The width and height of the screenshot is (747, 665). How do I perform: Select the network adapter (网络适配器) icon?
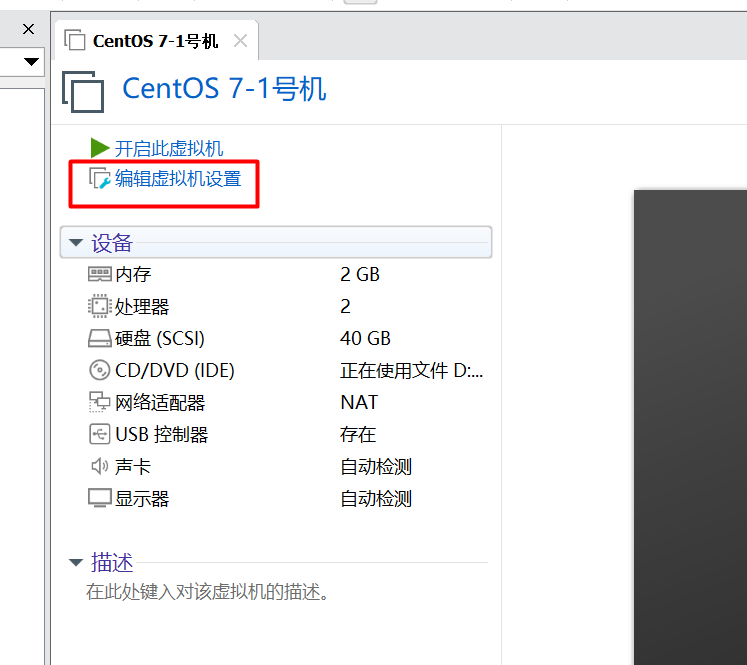point(99,403)
